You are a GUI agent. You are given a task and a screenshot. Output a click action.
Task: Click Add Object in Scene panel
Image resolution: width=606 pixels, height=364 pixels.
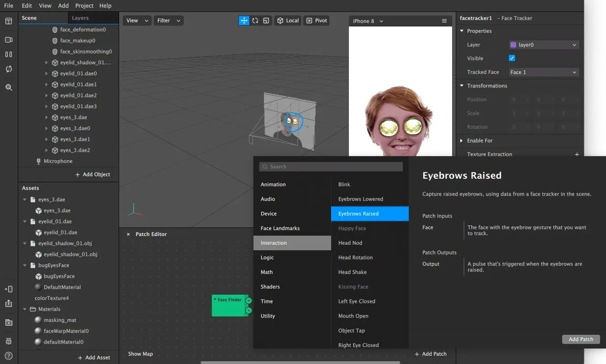coord(93,174)
